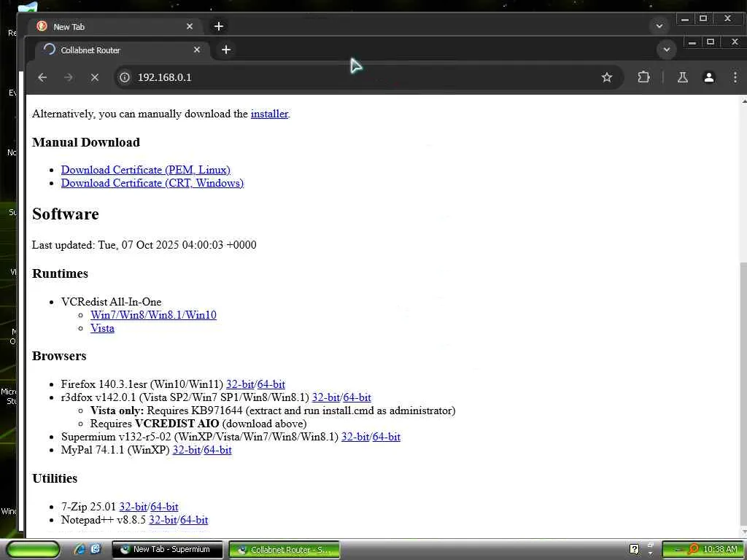Viewport: 747px width, 560px height.
Task: Launch Internet Explorer from quick launch
Action: [80, 549]
